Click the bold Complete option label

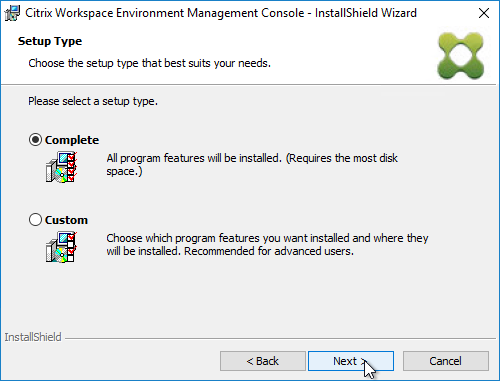tap(72, 140)
